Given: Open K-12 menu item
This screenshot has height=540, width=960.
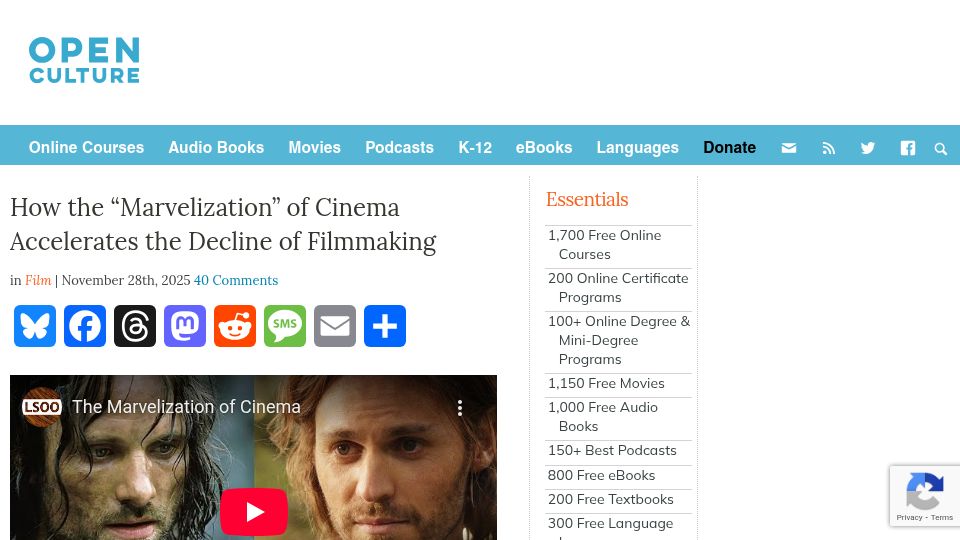Looking at the screenshot, I should (475, 148).
